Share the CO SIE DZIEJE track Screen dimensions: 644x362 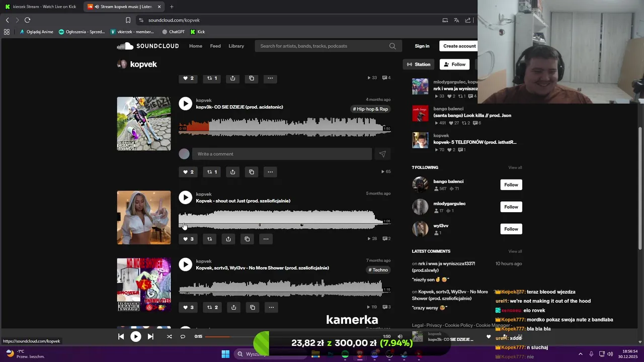232,172
